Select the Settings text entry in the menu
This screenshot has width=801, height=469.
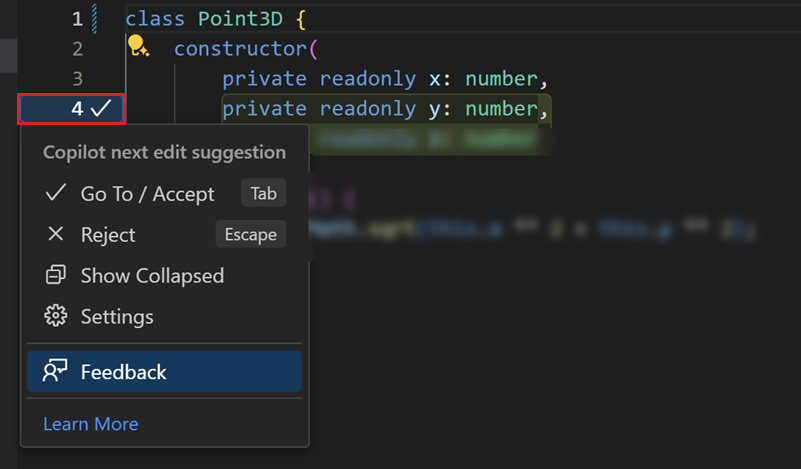117,317
